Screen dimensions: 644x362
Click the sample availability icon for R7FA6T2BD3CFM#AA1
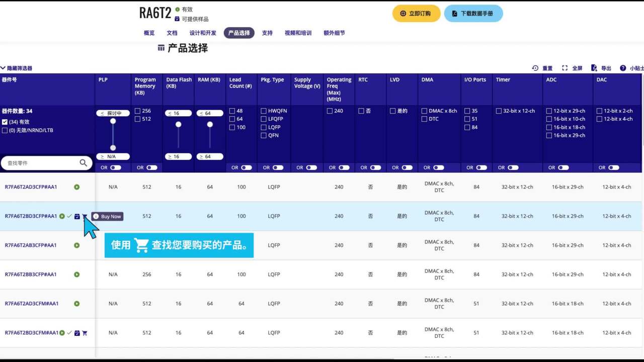tap(77, 333)
